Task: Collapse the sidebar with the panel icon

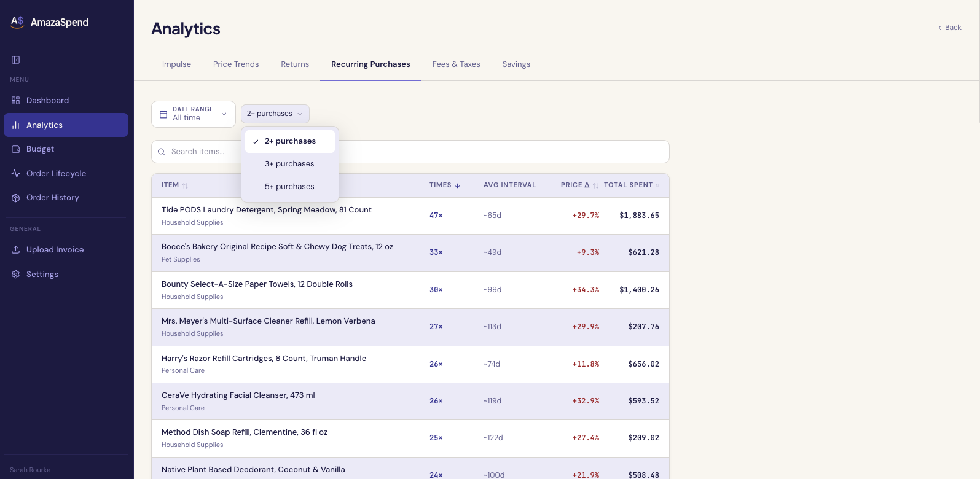Action: point(16,60)
